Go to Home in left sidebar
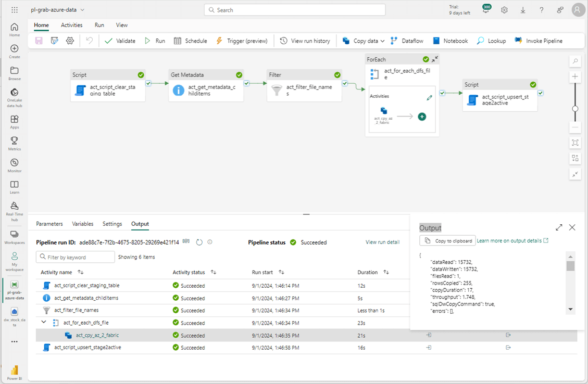 tap(14, 30)
